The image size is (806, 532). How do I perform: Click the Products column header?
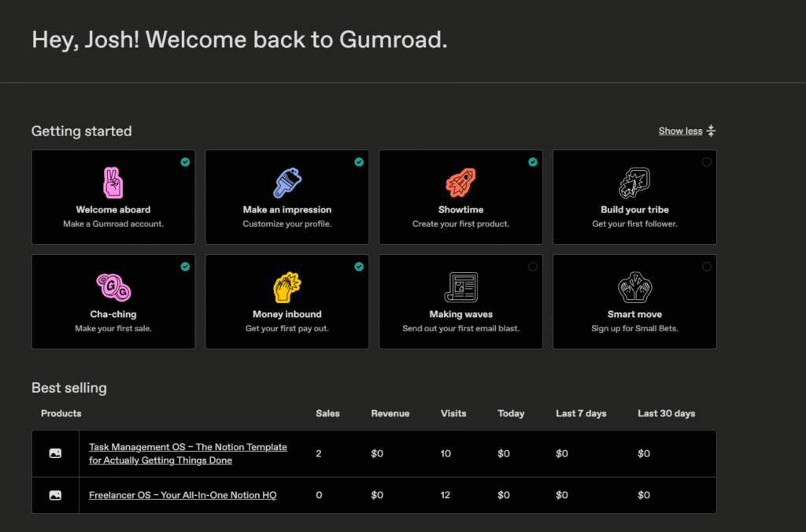point(61,413)
